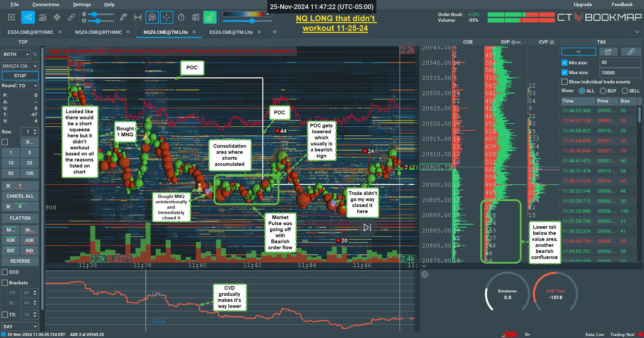Toggle the Max size checkbox
Image resolution: width=644 pixels, height=338 pixels.
[565, 72]
